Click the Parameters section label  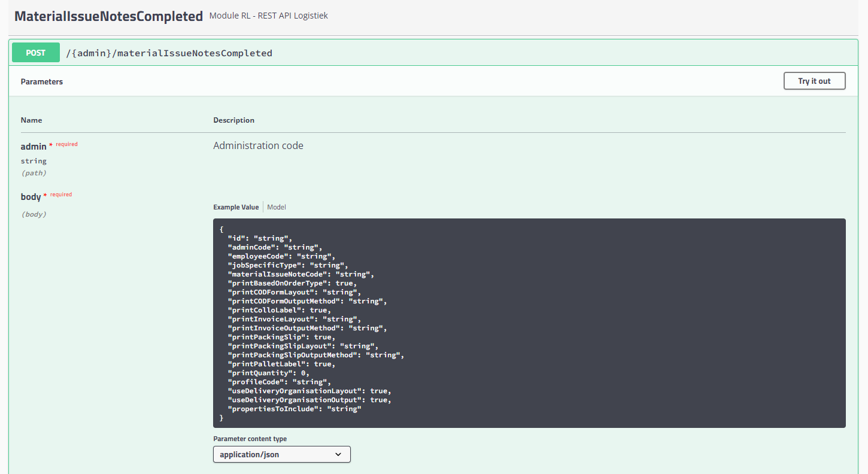click(x=42, y=81)
